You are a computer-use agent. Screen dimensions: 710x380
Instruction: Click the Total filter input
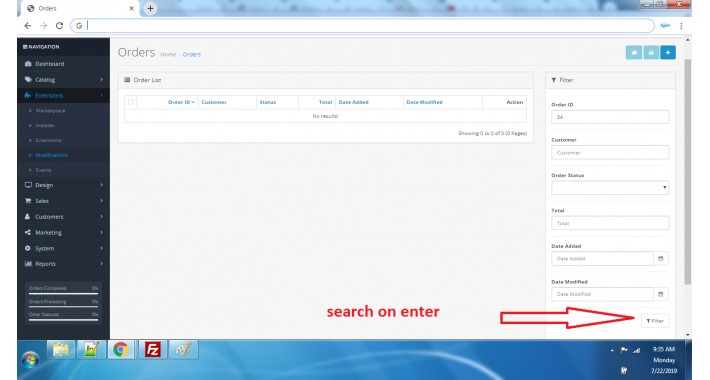pyautogui.click(x=610, y=223)
